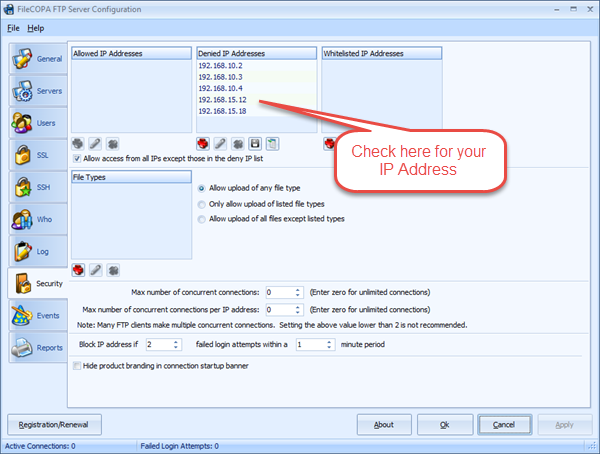
Task: Decrease max concurrent connections value
Action: tap(297, 295)
